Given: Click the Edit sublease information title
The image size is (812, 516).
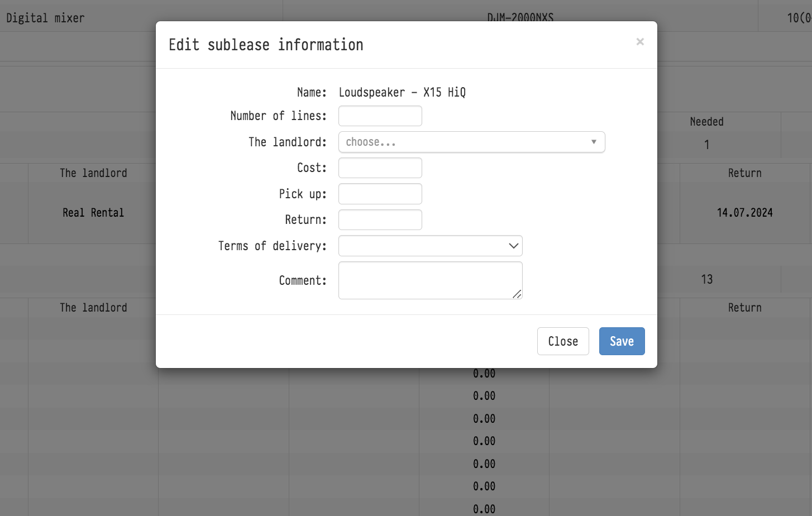Looking at the screenshot, I should point(266,45).
